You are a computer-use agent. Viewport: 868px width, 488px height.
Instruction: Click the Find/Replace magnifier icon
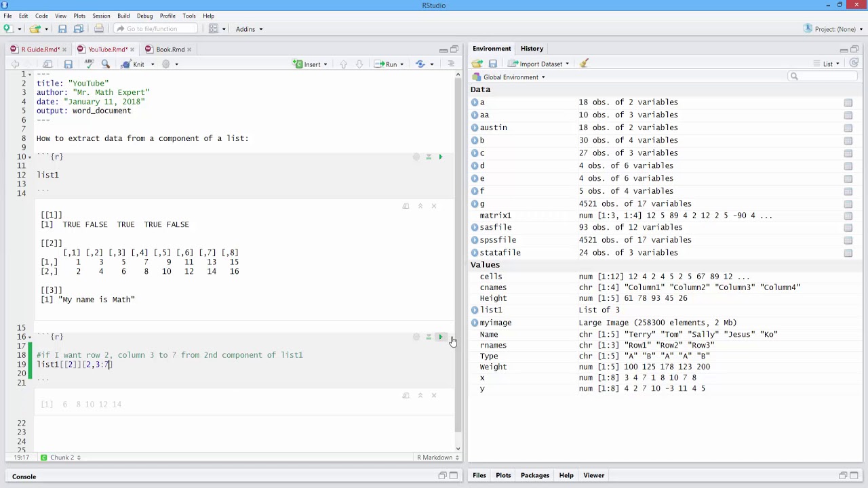(106, 64)
